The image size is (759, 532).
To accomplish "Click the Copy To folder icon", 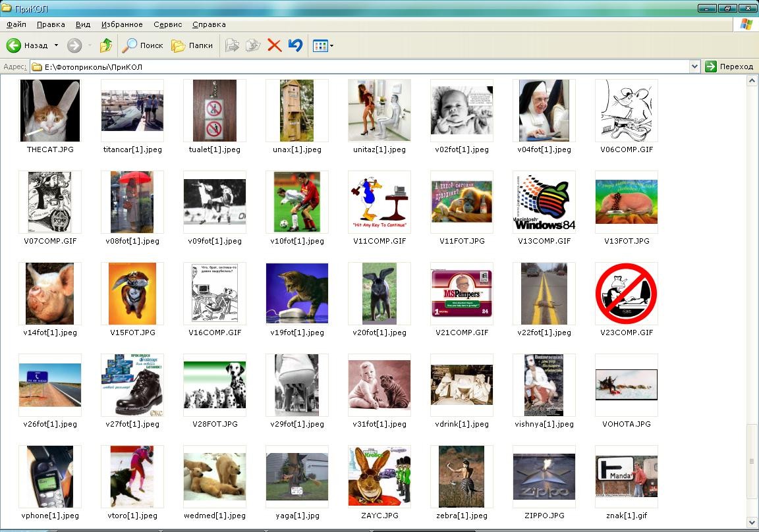I will (253, 45).
